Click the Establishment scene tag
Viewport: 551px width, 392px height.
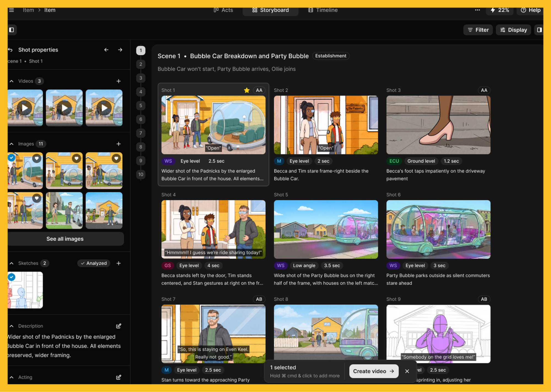pyautogui.click(x=331, y=56)
